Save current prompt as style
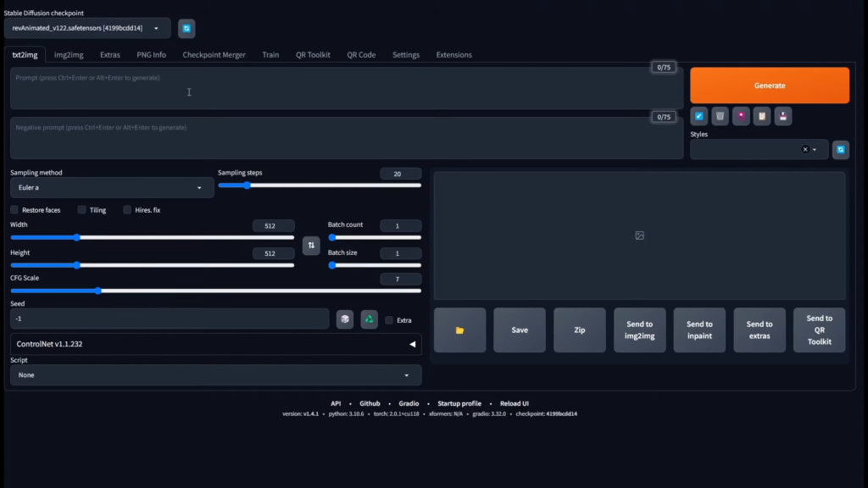 (x=783, y=116)
